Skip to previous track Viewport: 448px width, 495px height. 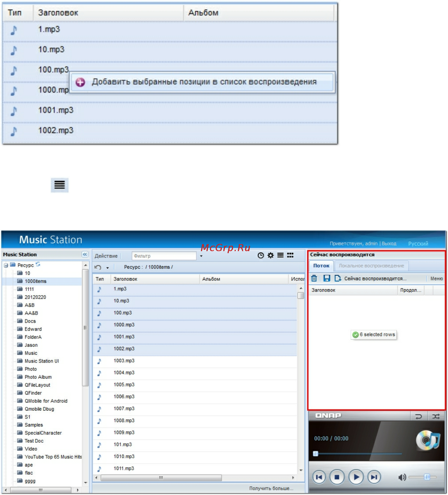point(319,477)
